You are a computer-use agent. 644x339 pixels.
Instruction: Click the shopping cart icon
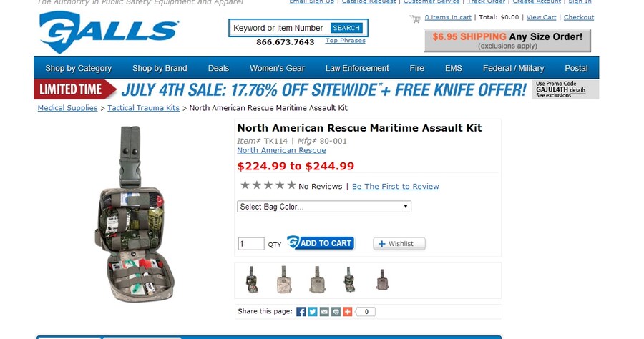click(x=415, y=18)
